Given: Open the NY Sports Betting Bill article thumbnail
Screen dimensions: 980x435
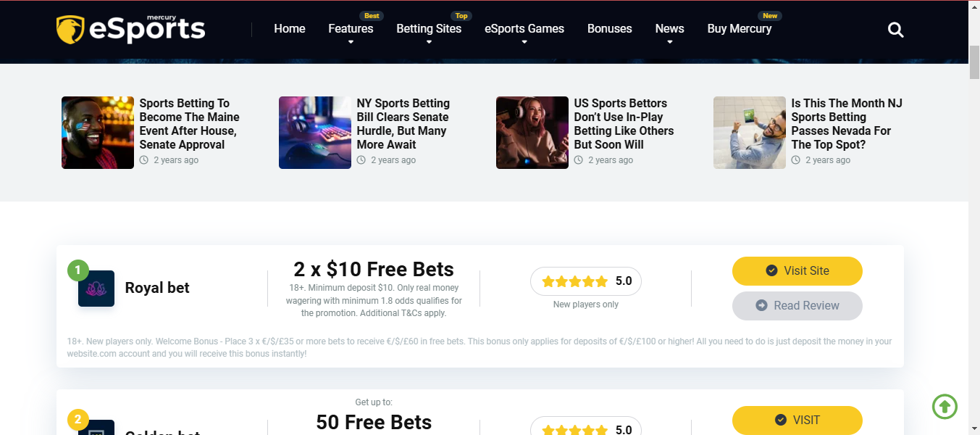Looking at the screenshot, I should click(315, 133).
